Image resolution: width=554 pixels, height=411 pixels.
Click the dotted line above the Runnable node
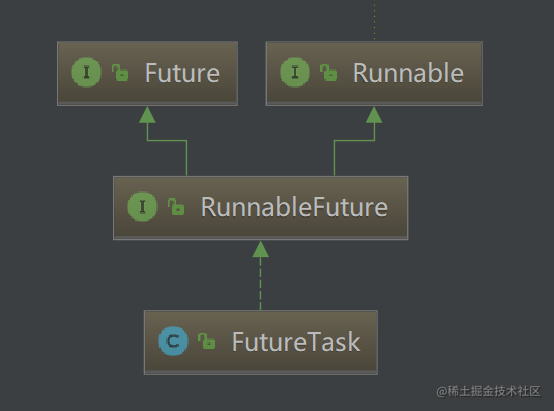(374, 21)
